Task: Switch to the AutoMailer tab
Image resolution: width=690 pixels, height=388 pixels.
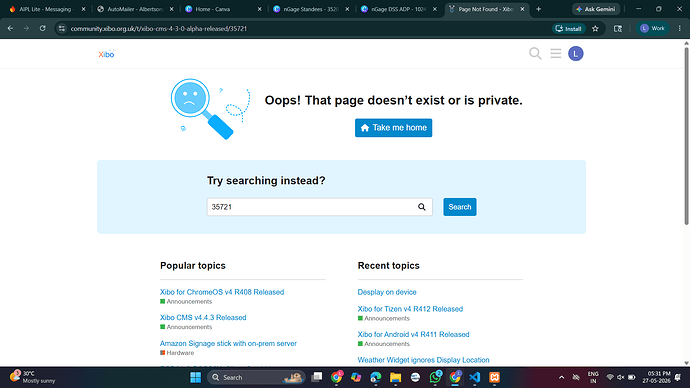Action: tap(134, 9)
